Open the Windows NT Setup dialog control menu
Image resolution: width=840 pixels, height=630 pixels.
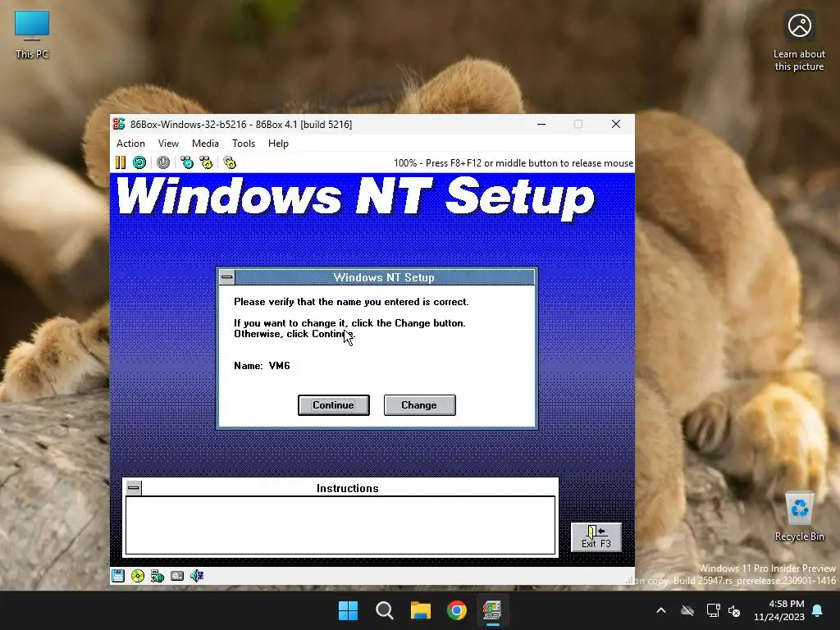[227, 277]
